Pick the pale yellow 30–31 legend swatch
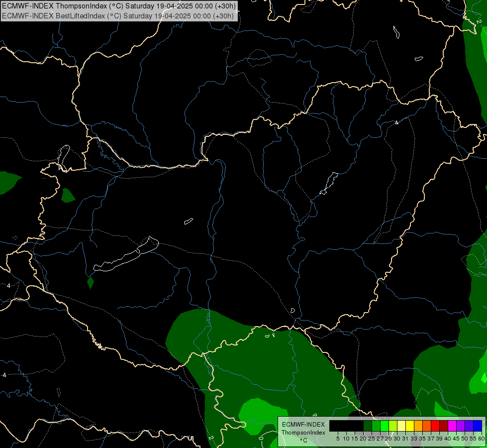 coord(401,426)
